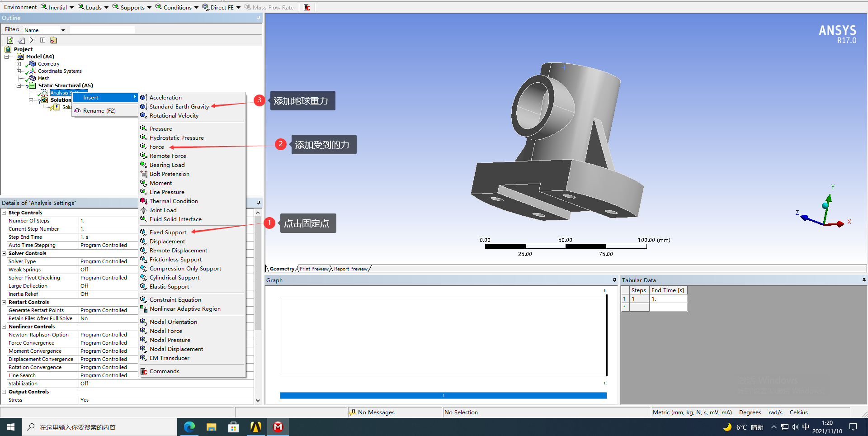This screenshot has width=868, height=436.
Task: Expand the Geometry node in the Outline tree
Action: pos(19,63)
